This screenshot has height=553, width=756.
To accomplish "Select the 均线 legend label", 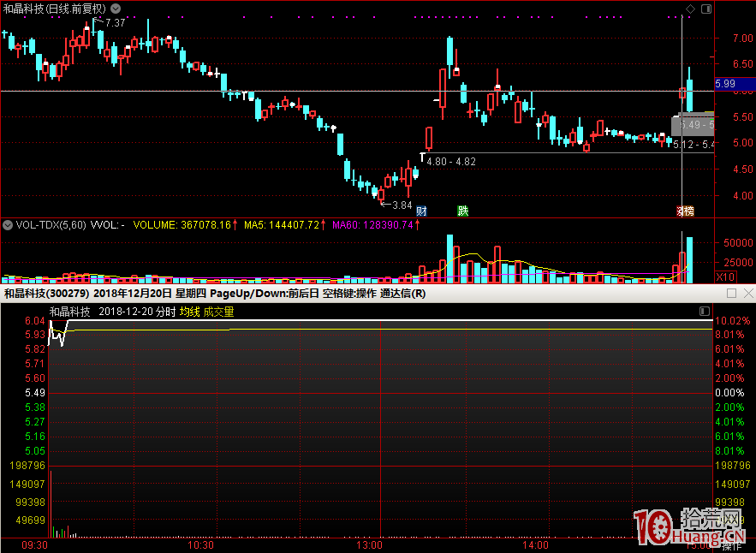I will [189, 312].
